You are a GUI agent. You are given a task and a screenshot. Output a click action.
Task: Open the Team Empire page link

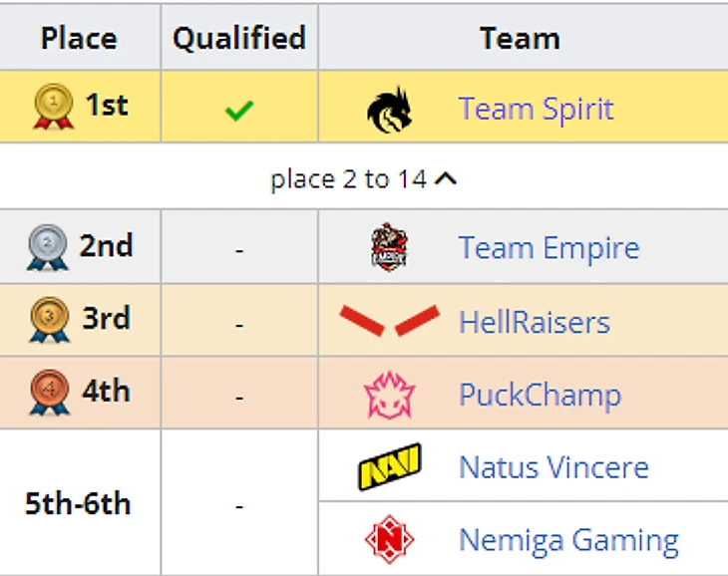pos(548,247)
